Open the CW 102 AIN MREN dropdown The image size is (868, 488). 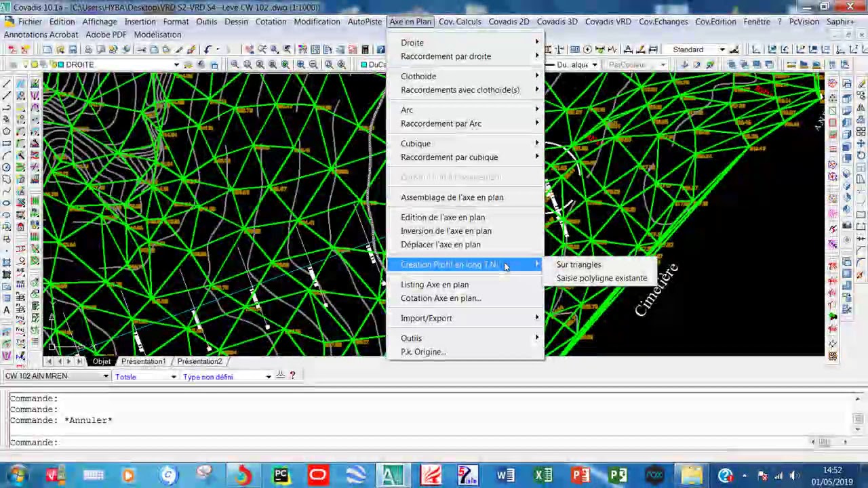point(106,377)
